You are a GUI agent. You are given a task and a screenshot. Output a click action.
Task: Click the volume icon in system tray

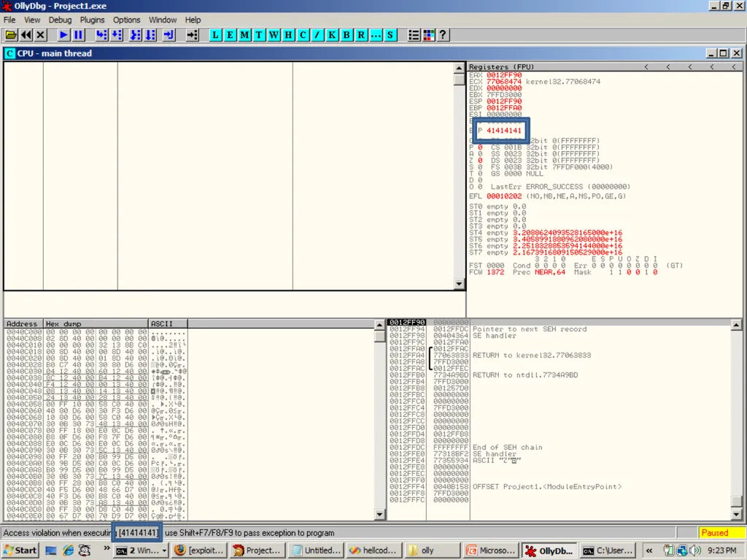(x=695, y=551)
